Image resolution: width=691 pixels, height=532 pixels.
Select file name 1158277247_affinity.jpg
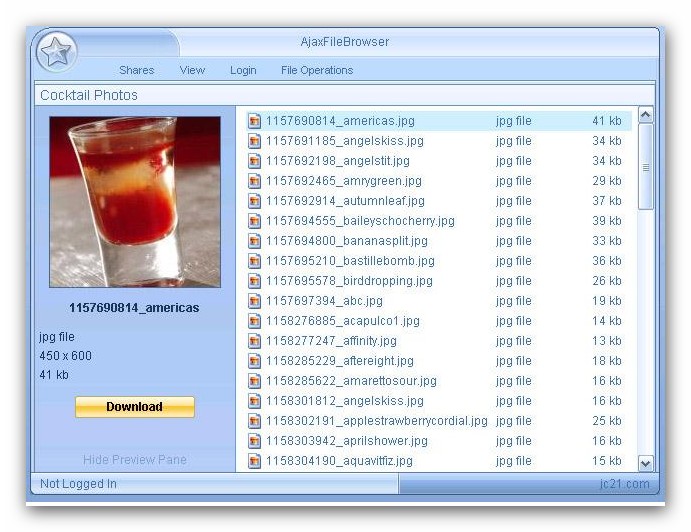331,341
